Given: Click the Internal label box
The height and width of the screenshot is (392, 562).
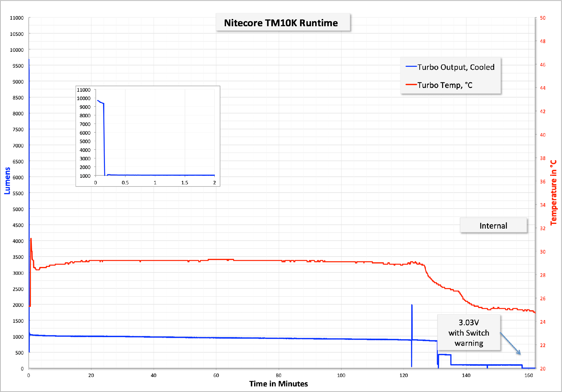Looking at the screenshot, I should [493, 225].
